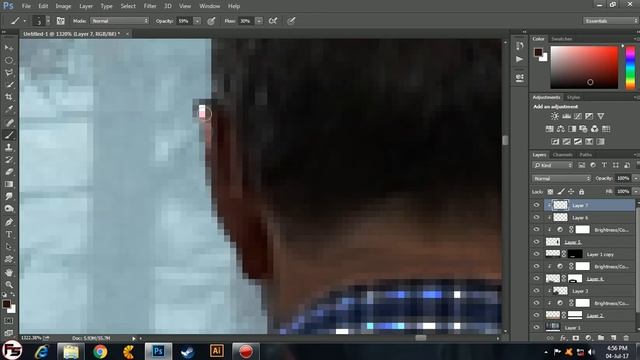Select the Lasso tool

[9, 72]
